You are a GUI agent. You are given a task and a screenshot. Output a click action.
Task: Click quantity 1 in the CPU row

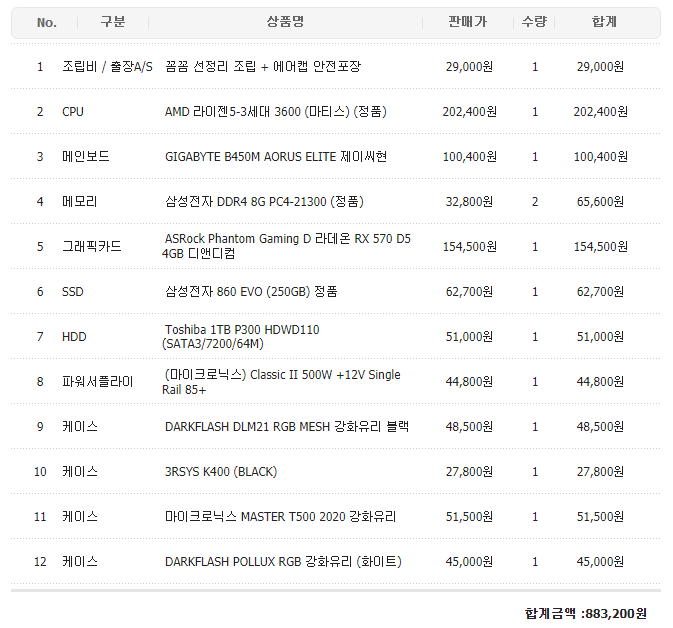pos(535,112)
